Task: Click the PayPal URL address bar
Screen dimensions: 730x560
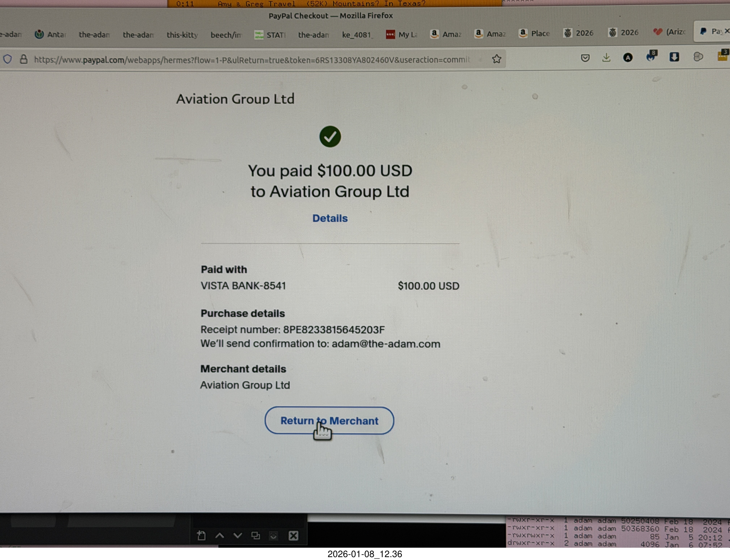Action: [252, 60]
